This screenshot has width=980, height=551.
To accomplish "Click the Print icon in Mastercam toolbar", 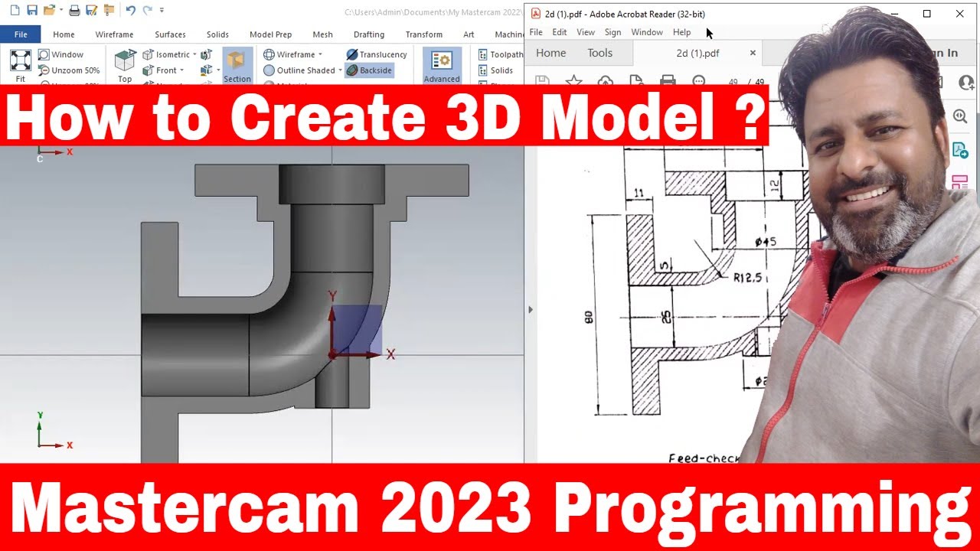I will [74, 11].
